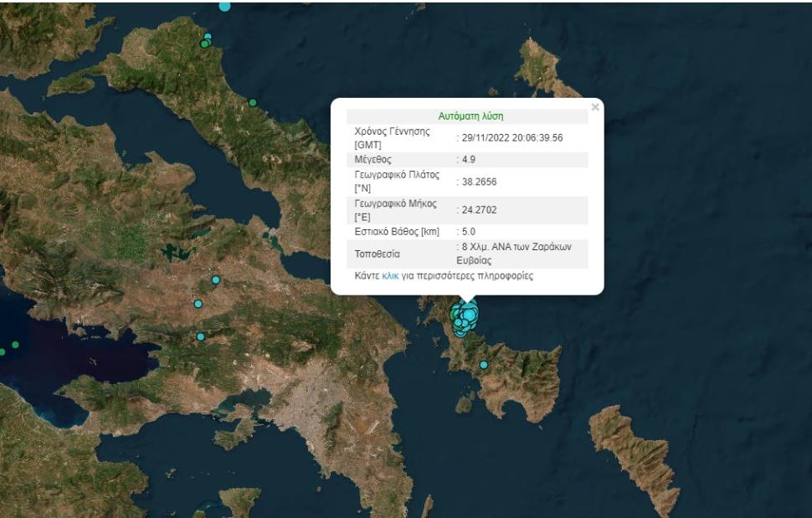
Task: Click the large cyan marker at top edge
Action: [x=224, y=5]
